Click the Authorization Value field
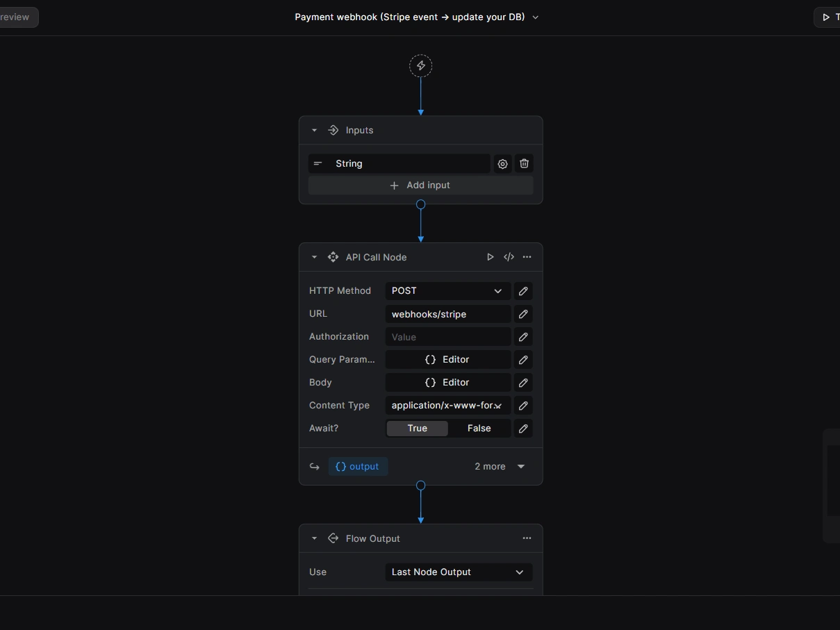The width and height of the screenshot is (840, 630). point(447,337)
